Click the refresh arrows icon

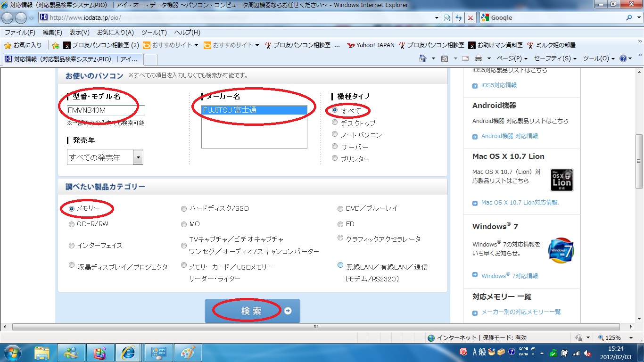[x=459, y=18]
